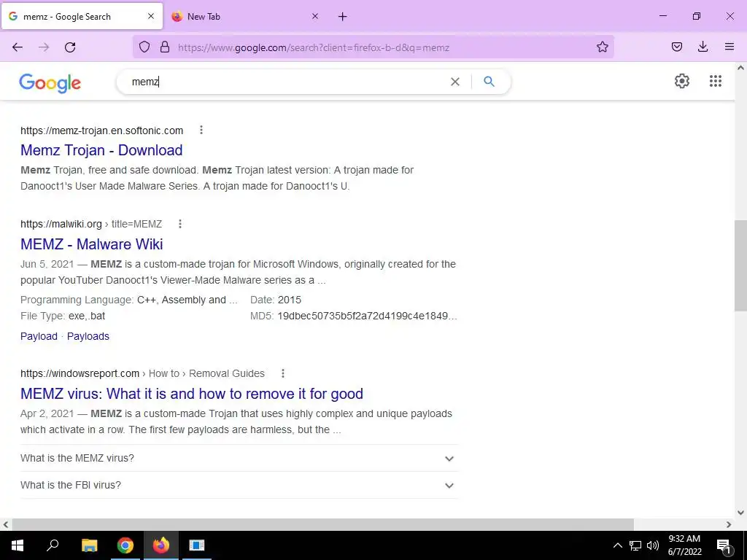Launch File Explorer from the taskbar
747x560 pixels.
[89, 545]
